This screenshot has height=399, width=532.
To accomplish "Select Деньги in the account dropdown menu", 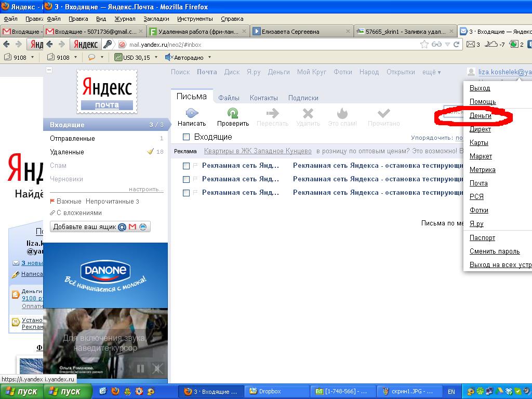I will coord(480,116).
